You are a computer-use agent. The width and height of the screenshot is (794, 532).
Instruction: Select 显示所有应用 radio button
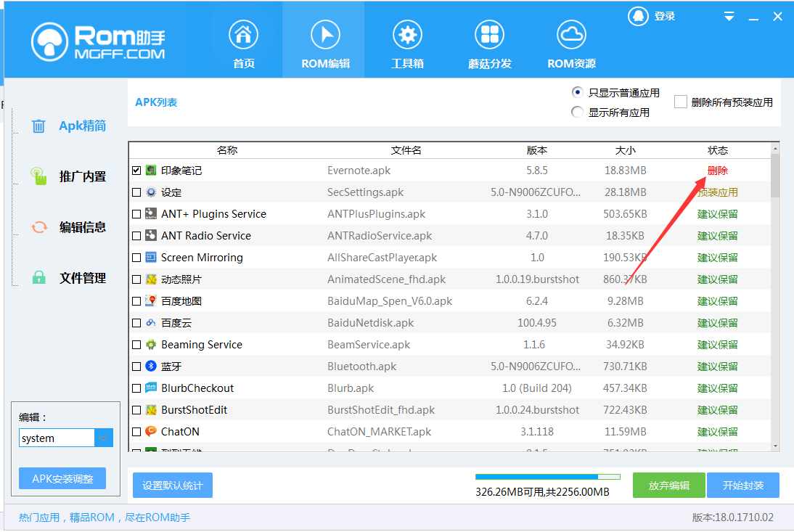[x=577, y=112]
